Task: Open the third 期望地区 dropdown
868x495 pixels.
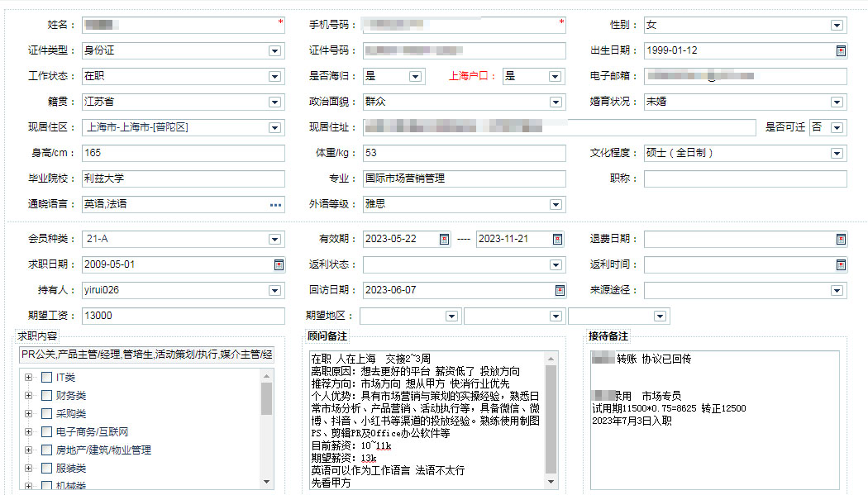Action: click(x=660, y=317)
